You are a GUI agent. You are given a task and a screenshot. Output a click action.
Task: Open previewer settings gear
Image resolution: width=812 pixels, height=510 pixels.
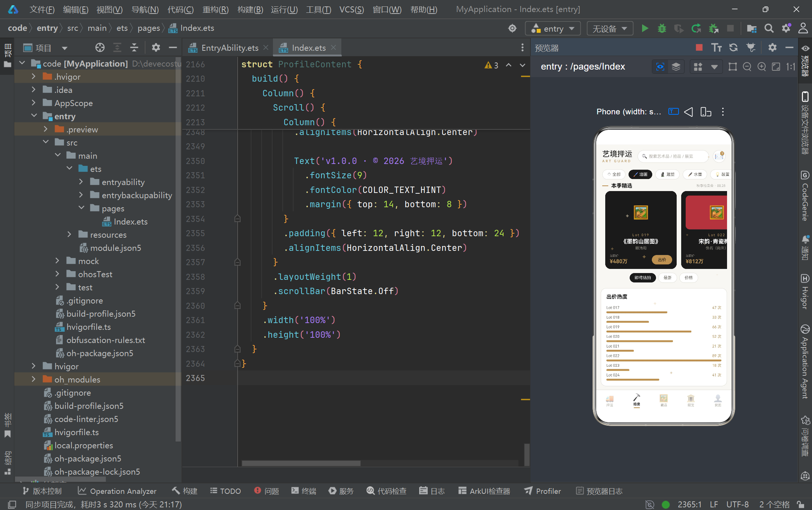pyautogui.click(x=772, y=48)
